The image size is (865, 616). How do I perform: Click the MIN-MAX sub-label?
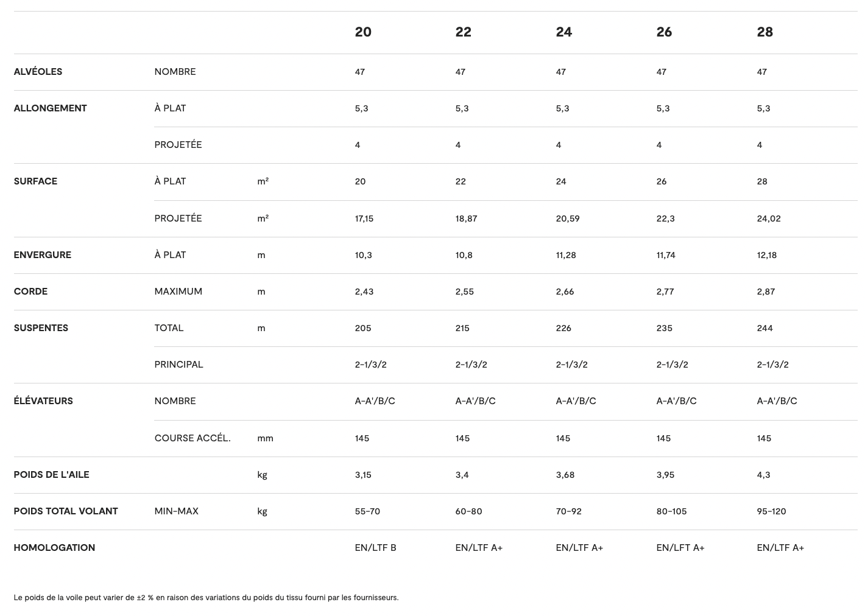(x=176, y=511)
